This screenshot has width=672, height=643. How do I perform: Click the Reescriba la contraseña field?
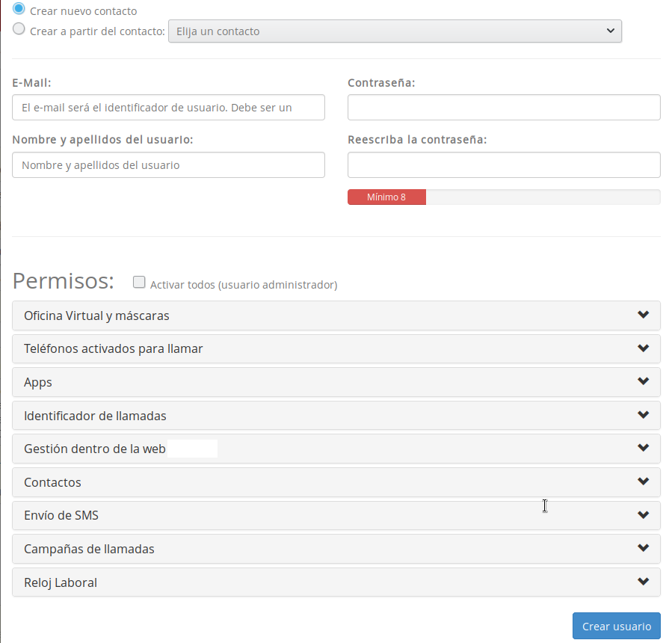503,164
